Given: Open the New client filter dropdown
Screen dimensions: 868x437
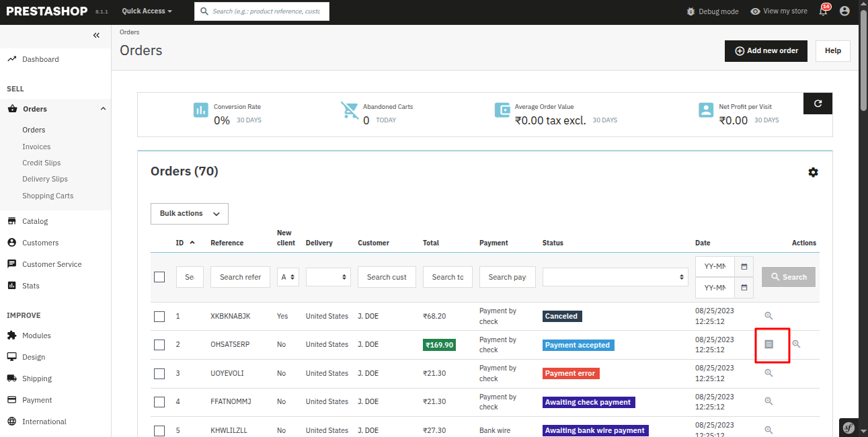Looking at the screenshot, I should pyautogui.click(x=288, y=277).
